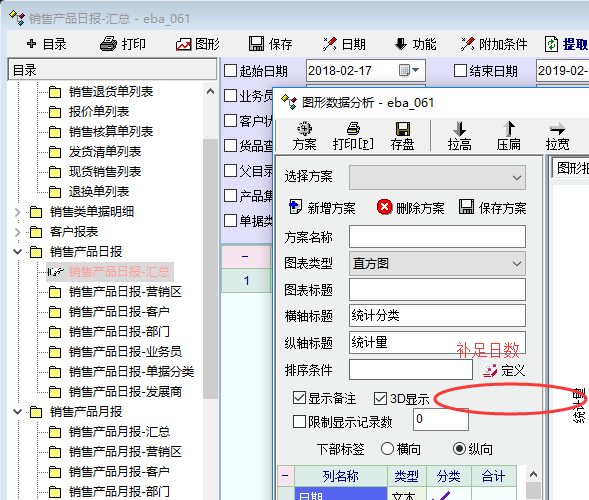Click the 删除方案 red delete icon
Screen dimensions: 589x500
pos(384,207)
